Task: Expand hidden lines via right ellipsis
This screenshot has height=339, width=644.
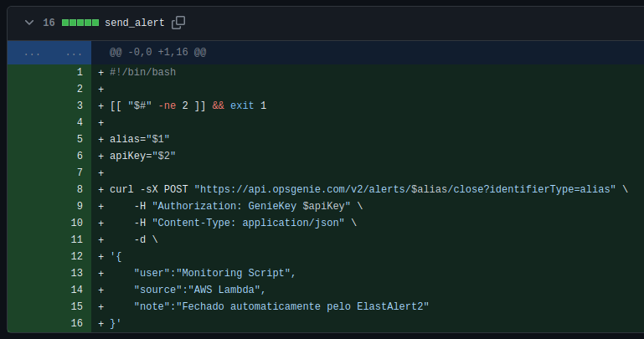Action: (x=74, y=53)
